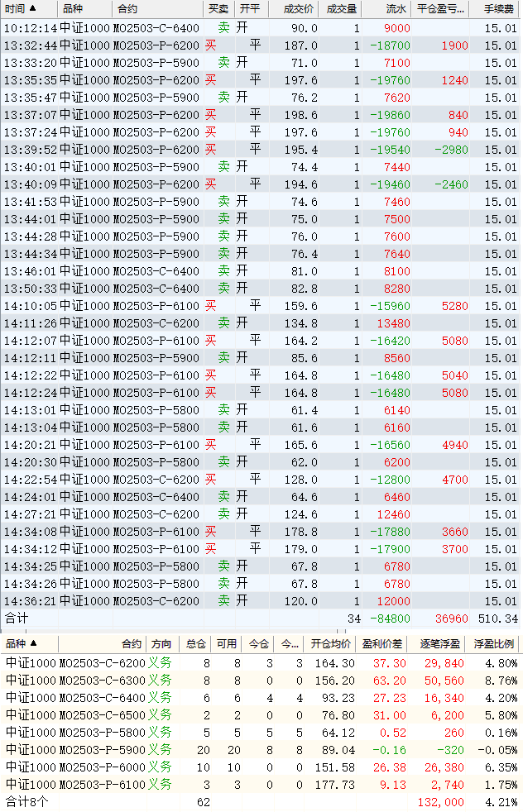Select the trade row at 13:37:24
This screenshot has height=812, width=523.
(x=261, y=132)
